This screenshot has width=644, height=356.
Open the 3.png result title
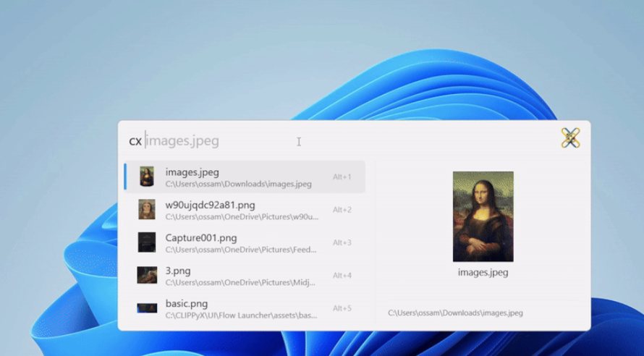pyautogui.click(x=178, y=271)
